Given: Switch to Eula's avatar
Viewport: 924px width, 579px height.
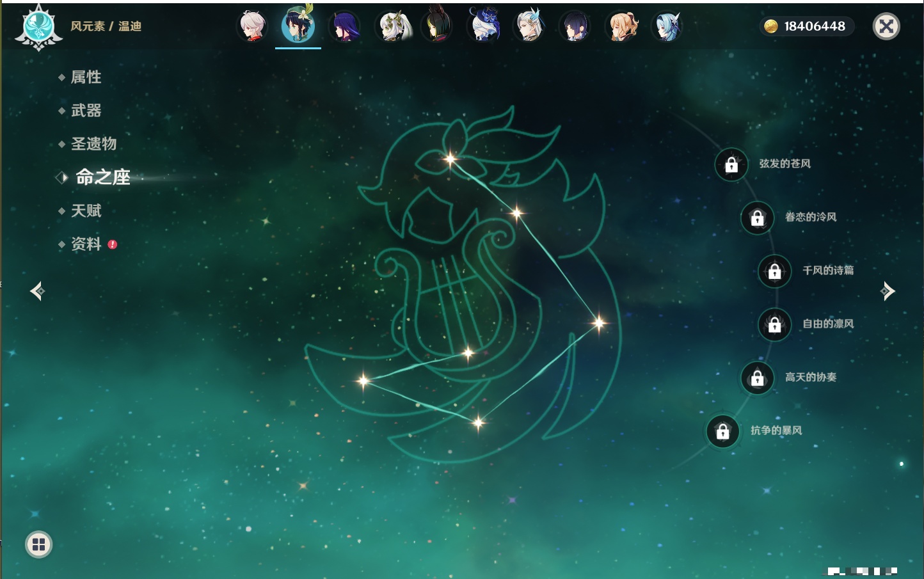Looking at the screenshot, I should 667,26.
